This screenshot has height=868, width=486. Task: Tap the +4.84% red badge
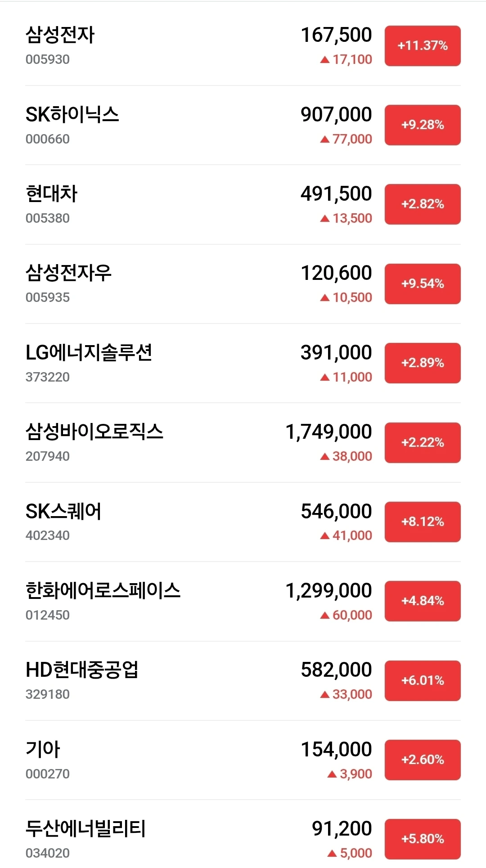point(423,601)
